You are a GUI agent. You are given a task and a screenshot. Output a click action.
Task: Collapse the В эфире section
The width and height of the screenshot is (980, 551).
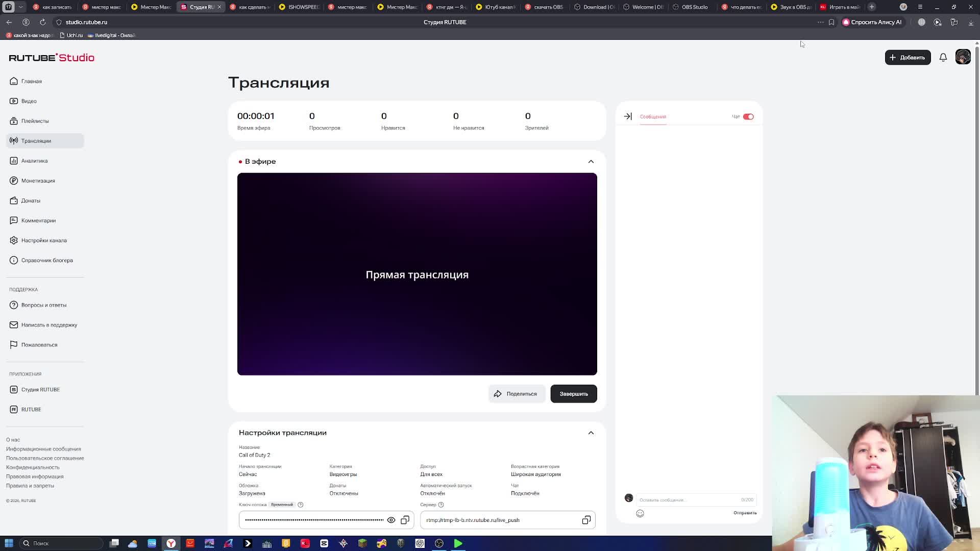click(x=591, y=161)
